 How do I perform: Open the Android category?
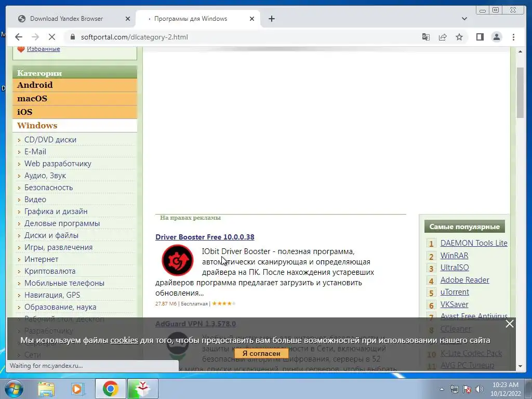pos(75,85)
